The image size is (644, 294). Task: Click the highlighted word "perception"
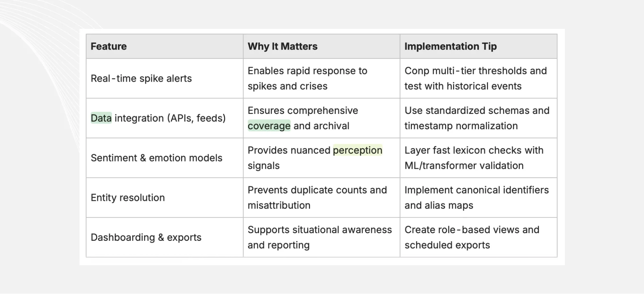pyautogui.click(x=358, y=150)
